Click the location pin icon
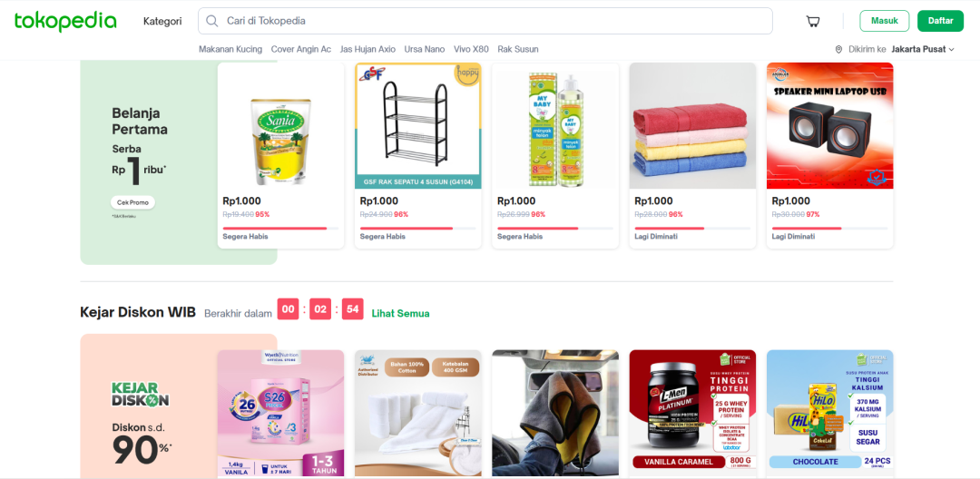 (x=838, y=49)
